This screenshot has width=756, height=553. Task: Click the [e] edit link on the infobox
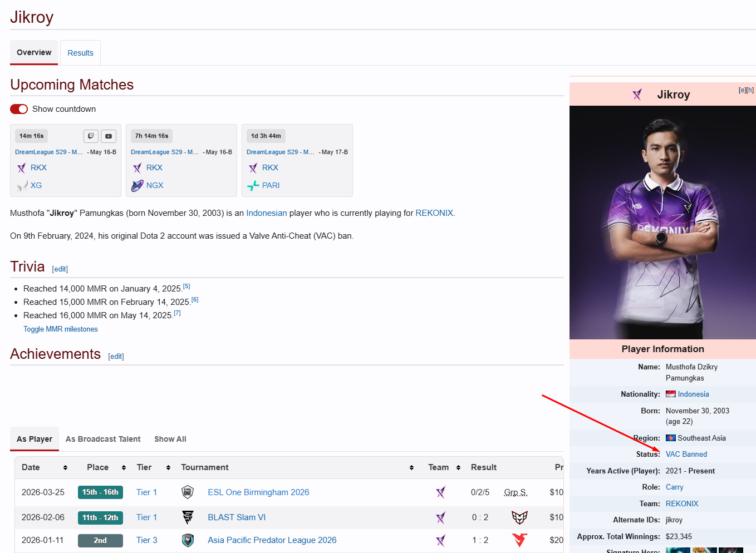tap(742, 90)
